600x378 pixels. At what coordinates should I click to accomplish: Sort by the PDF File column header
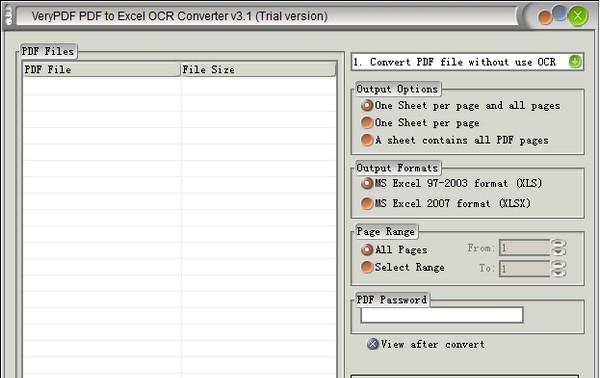coord(102,70)
